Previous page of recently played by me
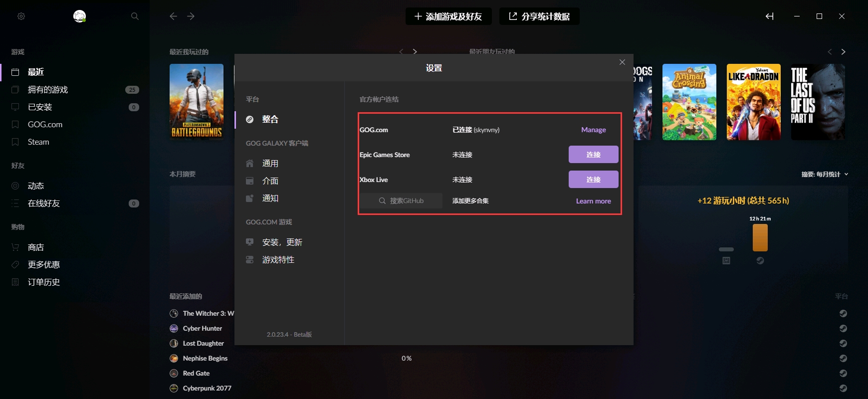The height and width of the screenshot is (399, 868). 401,51
